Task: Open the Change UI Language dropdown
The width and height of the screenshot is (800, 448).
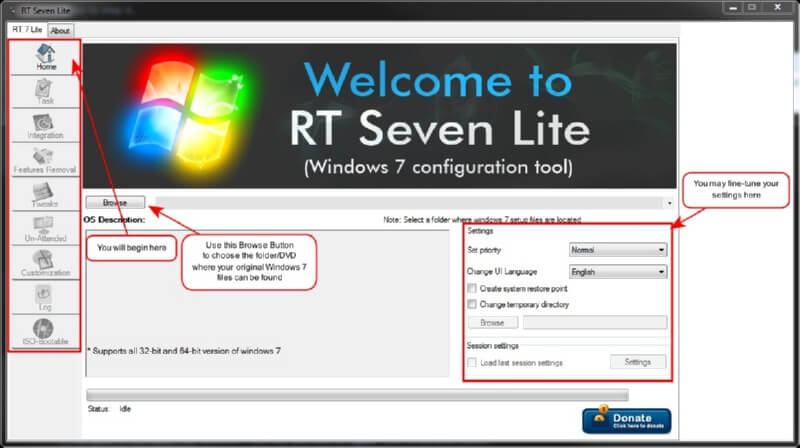Action: point(618,271)
